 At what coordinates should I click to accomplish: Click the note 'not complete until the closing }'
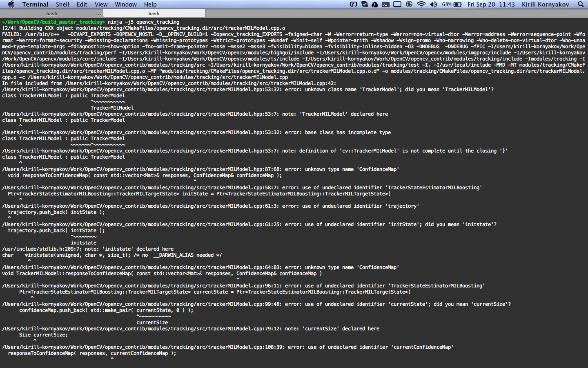pos(255,151)
